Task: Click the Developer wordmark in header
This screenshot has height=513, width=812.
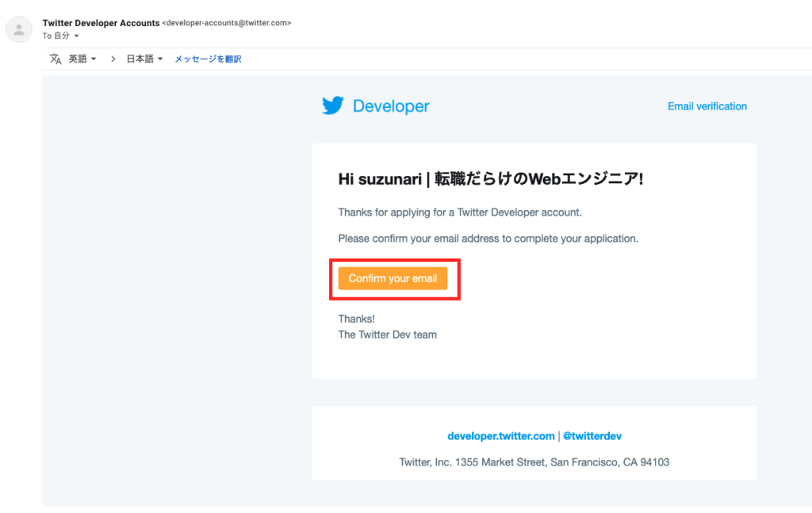Action: point(390,106)
